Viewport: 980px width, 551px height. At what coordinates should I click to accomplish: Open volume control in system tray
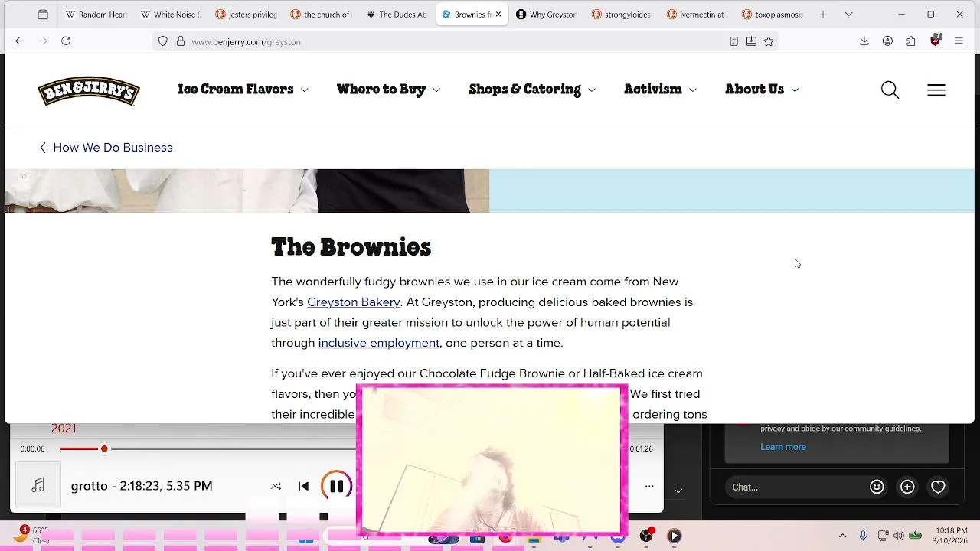coord(898,536)
